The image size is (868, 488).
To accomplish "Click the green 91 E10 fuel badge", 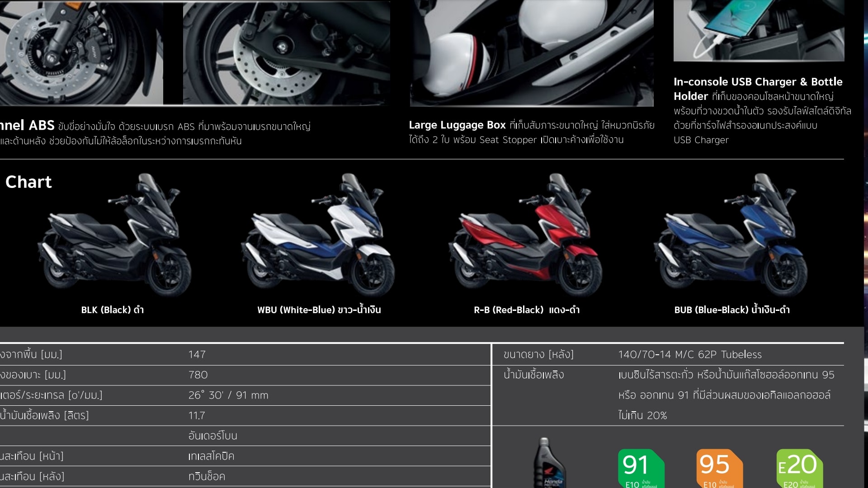I will pos(641,468).
